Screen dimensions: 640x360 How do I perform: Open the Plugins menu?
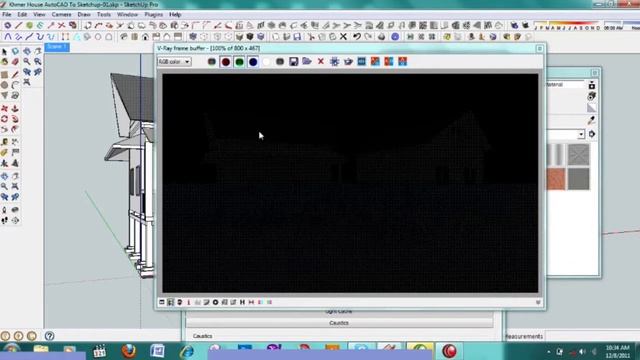(153, 14)
